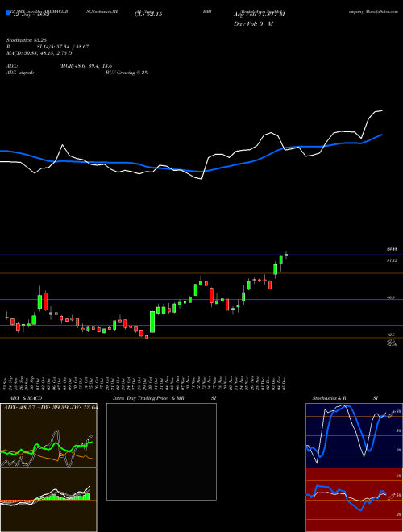Image resolution: width=403 pixels, height=532 pixels.
Task: Click the 'SI 14/3: 57.34 / 58.67' value
Action: pos(63,47)
